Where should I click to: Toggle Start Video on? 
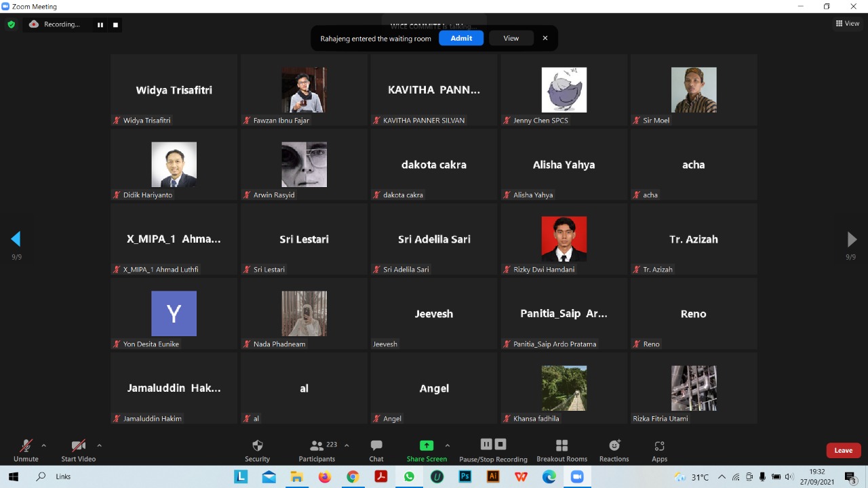(x=78, y=446)
